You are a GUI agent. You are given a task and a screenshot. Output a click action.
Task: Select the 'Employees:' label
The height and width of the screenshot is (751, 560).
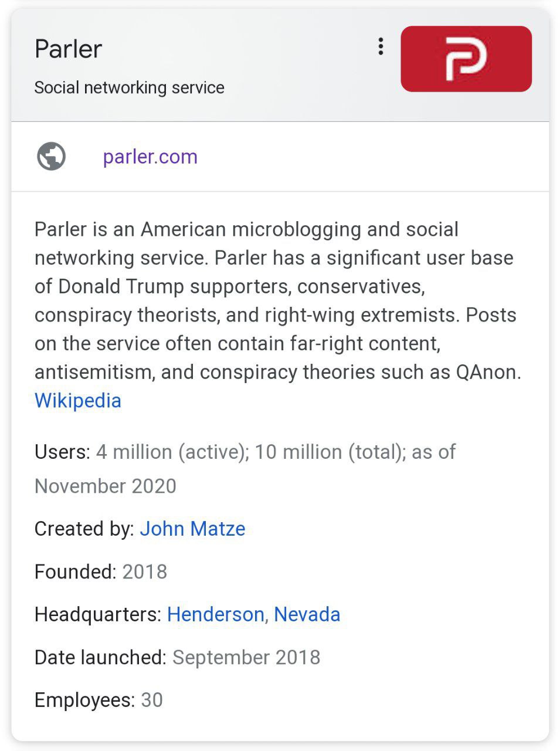point(84,700)
